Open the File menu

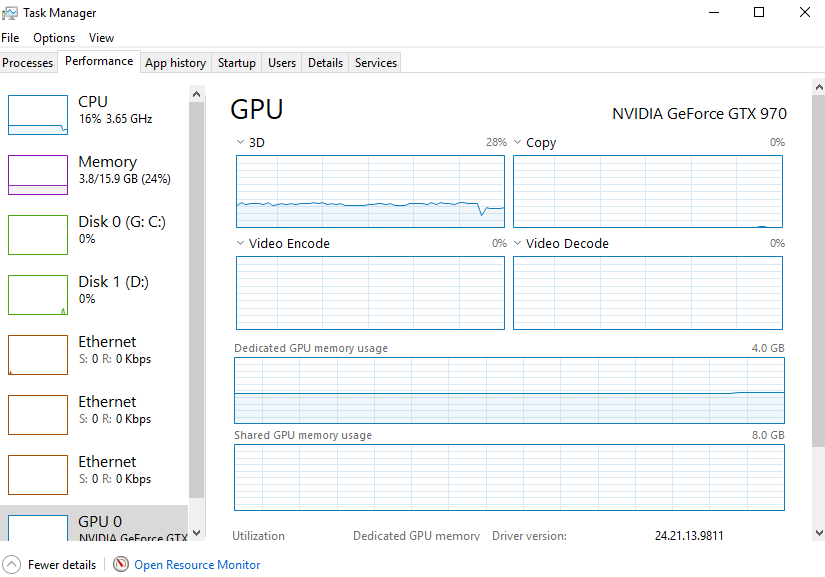(10, 38)
